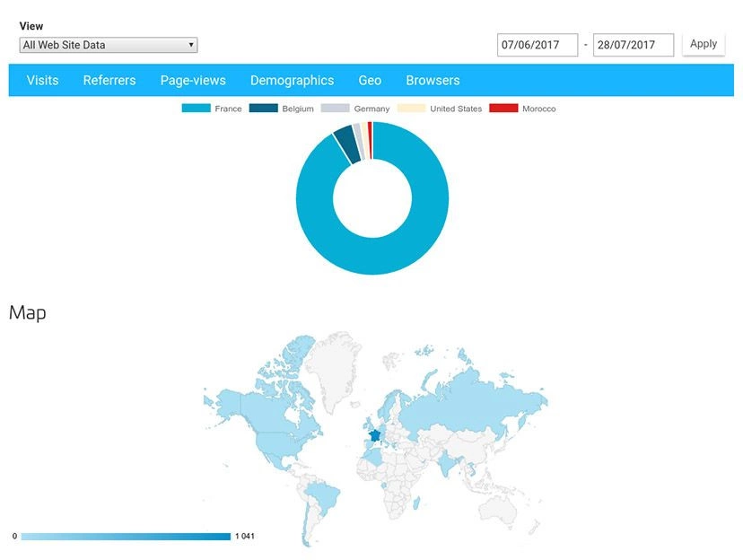Click the Belgium segment of the donut
This screenshot has height=560, width=743.
(345, 142)
